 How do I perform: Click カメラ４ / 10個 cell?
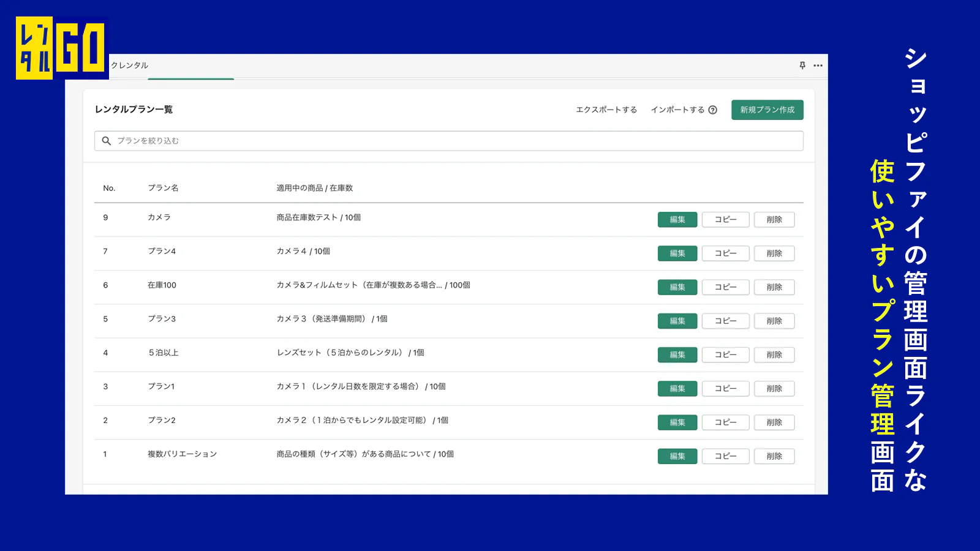pos(303,251)
